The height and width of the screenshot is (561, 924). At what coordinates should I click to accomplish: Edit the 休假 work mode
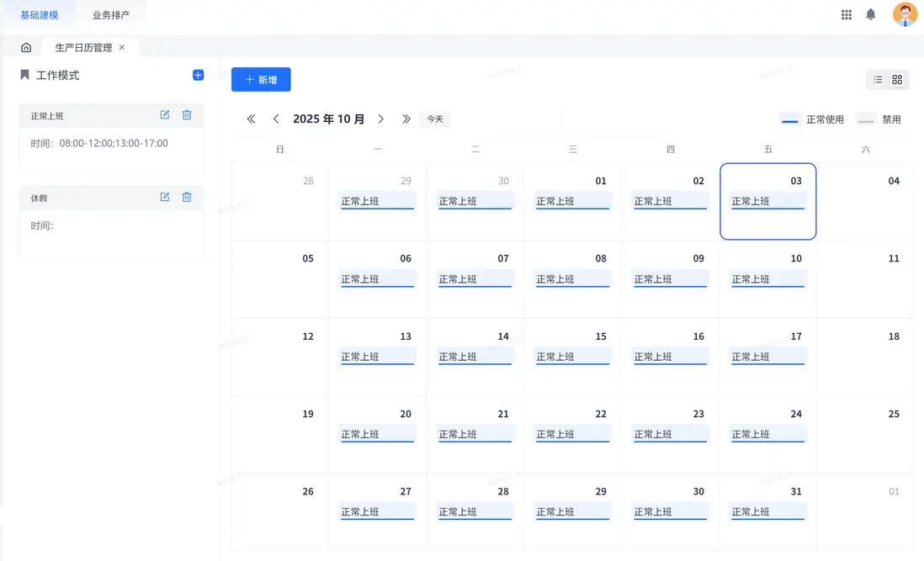pos(165,198)
